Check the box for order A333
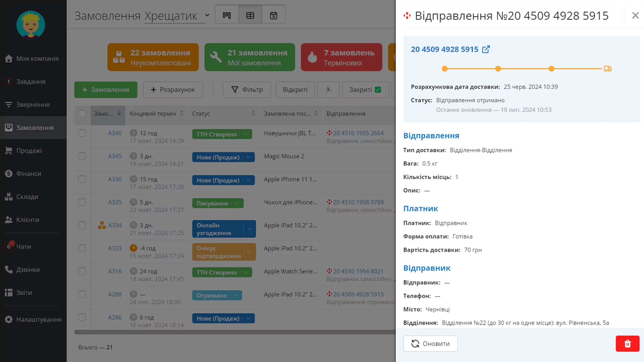 click(x=82, y=248)
